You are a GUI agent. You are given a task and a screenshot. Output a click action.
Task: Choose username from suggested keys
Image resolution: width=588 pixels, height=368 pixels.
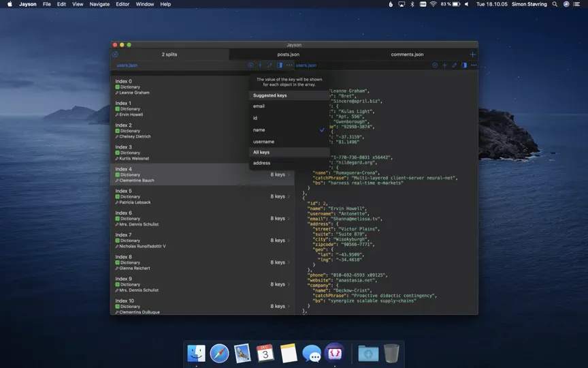(x=289, y=142)
